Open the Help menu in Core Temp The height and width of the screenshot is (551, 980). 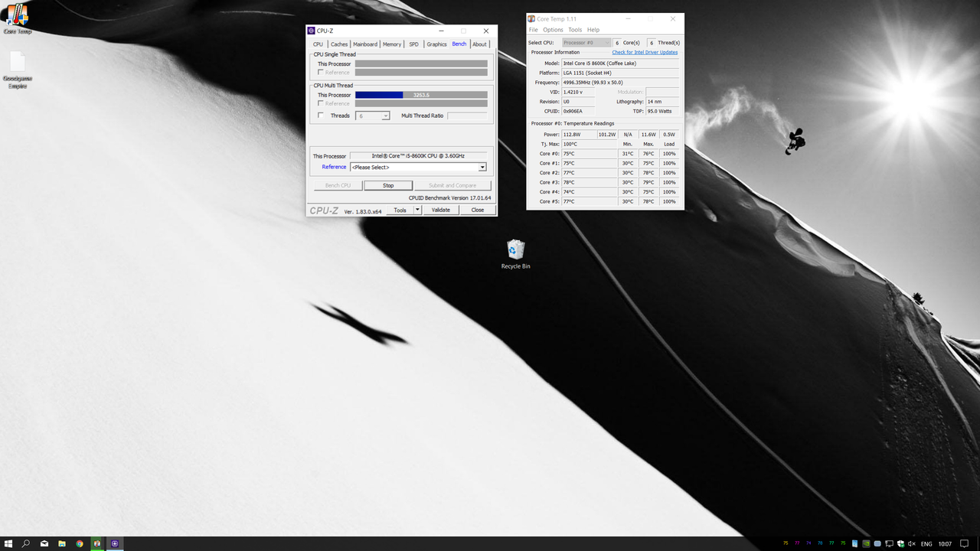pos(593,30)
